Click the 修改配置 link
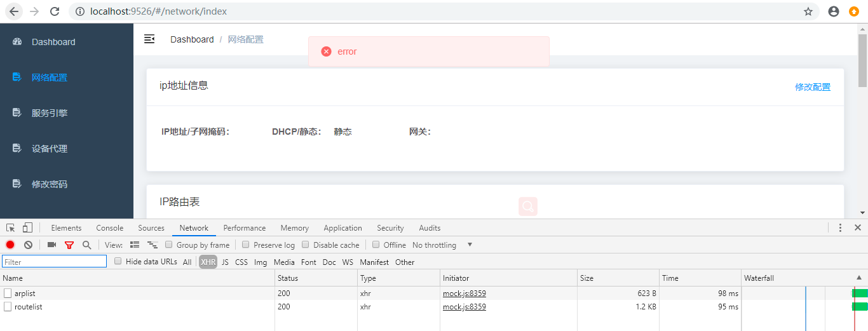Image resolution: width=868 pixels, height=331 pixels. click(813, 87)
